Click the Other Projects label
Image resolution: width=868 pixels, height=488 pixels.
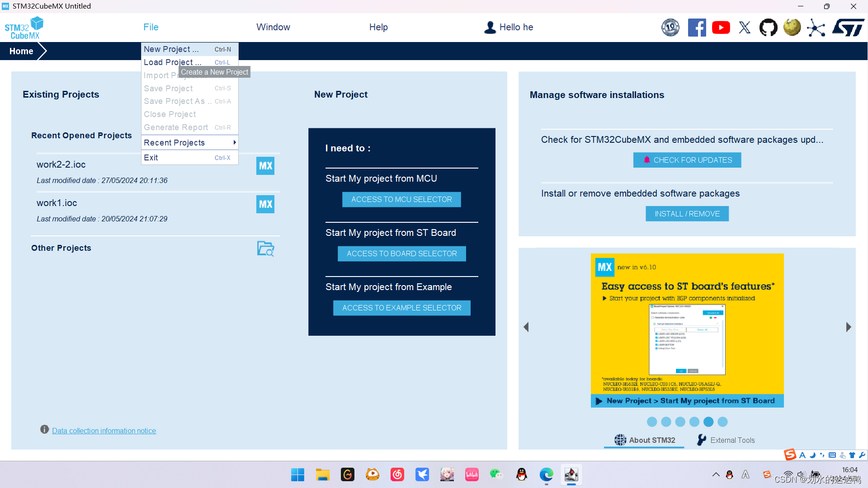click(x=61, y=248)
